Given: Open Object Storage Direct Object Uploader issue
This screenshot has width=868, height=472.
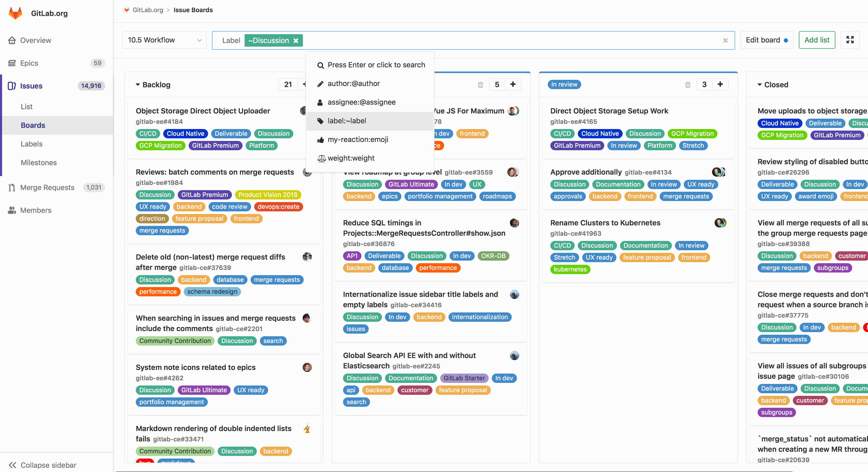Looking at the screenshot, I should click(203, 111).
